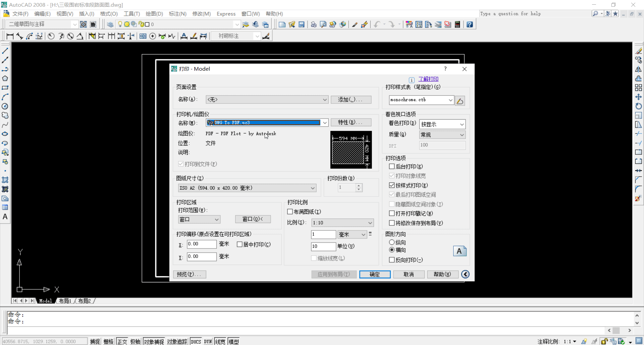Enable the 后台打印 checkbox
The image size is (644, 345).
tap(391, 166)
